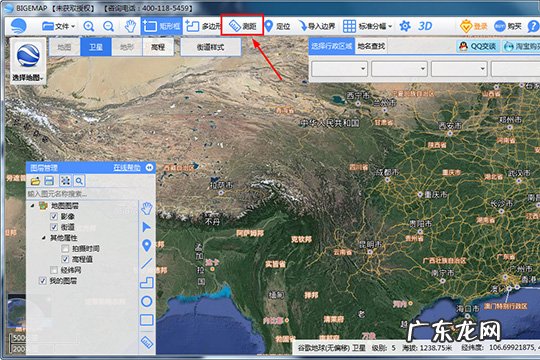This screenshot has height=360, width=540.
Task: Collapse the 地图图层 tree node
Action: (x=32, y=206)
